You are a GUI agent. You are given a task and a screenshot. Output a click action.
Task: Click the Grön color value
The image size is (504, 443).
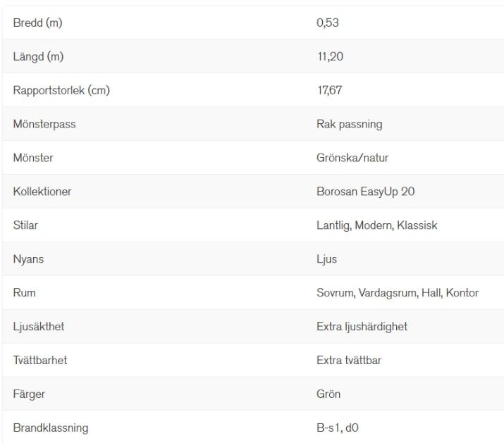(328, 394)
